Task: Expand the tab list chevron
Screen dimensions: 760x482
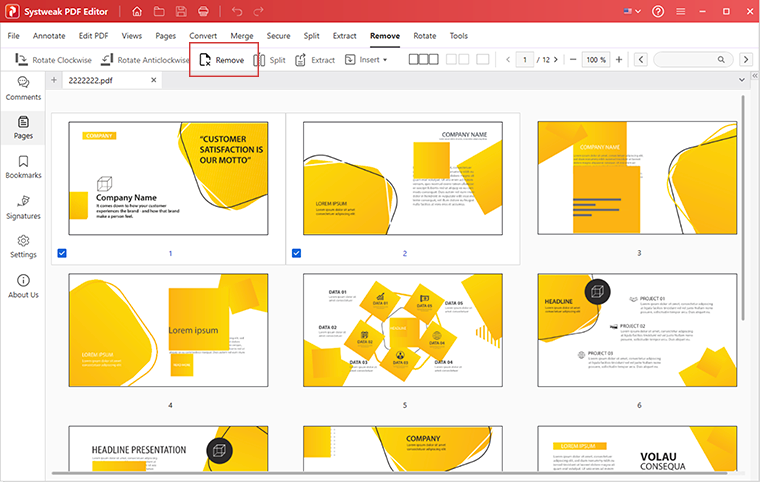Action: (x=742, y=80)
